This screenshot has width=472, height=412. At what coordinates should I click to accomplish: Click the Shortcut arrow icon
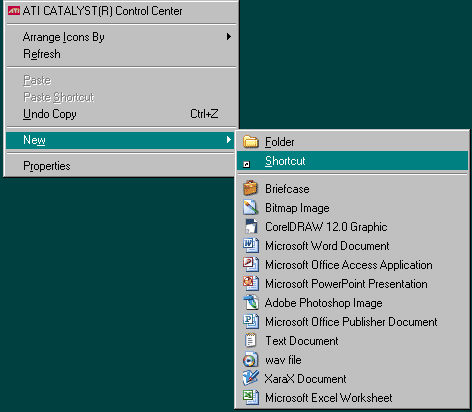coord(246,164)
